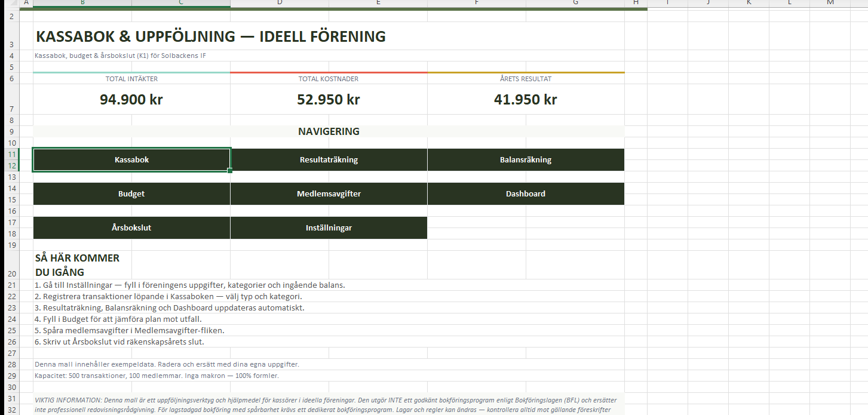
Task: Select the Total Kostnader value 52.950 kr
Action: (x=329, y=99)
